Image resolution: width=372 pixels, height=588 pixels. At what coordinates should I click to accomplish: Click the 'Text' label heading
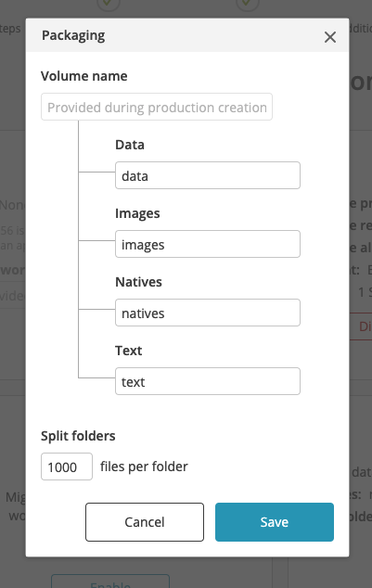[128, 351]
